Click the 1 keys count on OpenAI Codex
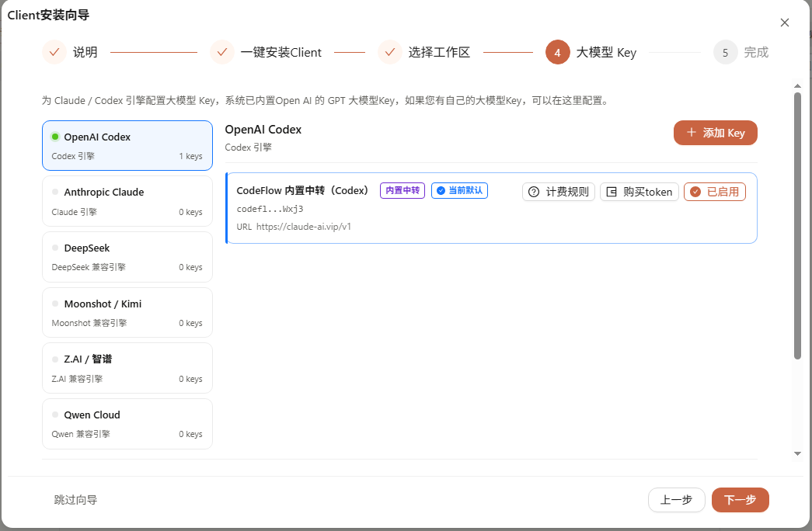The image size is (812, 531). click(190, 156)
